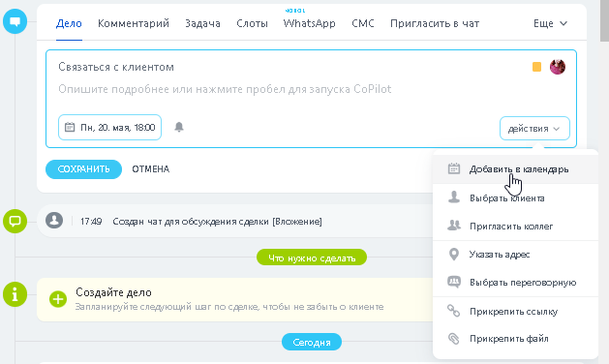Click the green comment timeline icon

pos(15,221)
